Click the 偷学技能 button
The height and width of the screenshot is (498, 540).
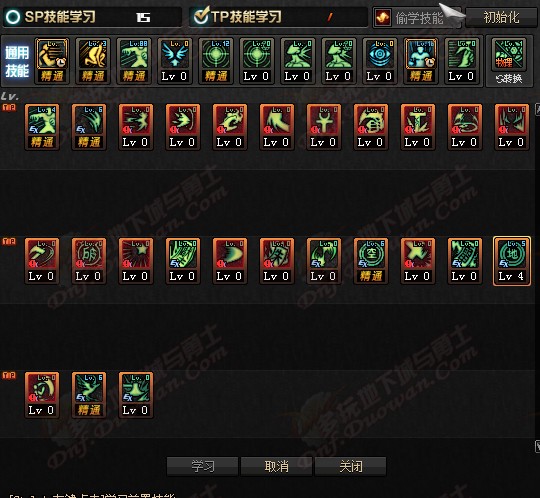(417, 17)
